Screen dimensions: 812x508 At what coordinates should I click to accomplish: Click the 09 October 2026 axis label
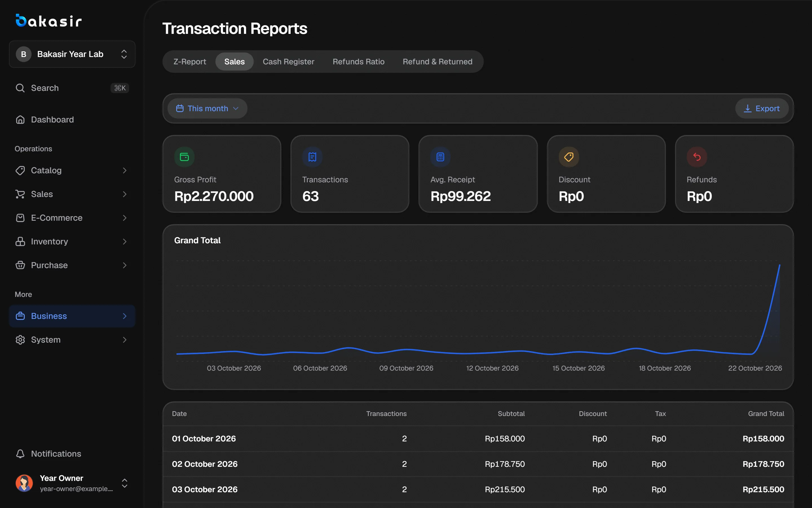406,368
